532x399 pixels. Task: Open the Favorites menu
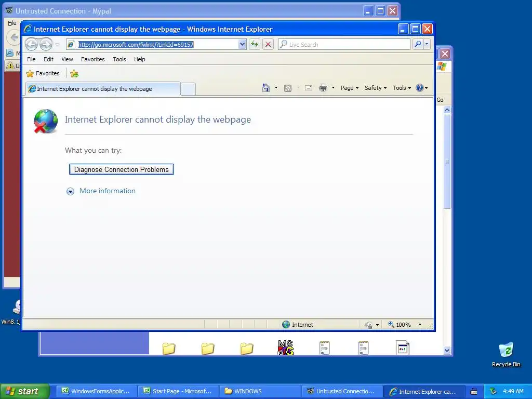tap(92, 59)
